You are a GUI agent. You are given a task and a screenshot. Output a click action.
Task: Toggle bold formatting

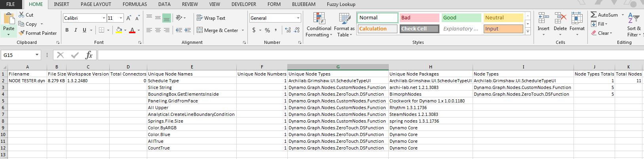pos(67,30)
